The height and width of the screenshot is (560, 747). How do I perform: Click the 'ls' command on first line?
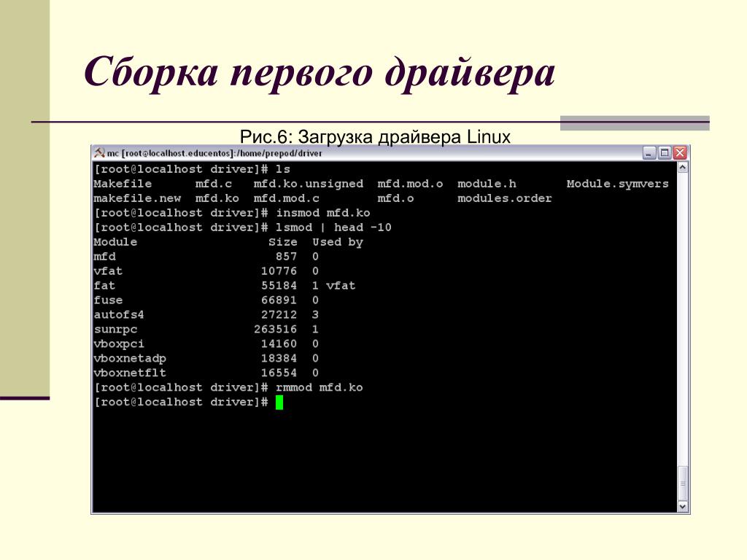pyautogui.click(x=283, y=169)
